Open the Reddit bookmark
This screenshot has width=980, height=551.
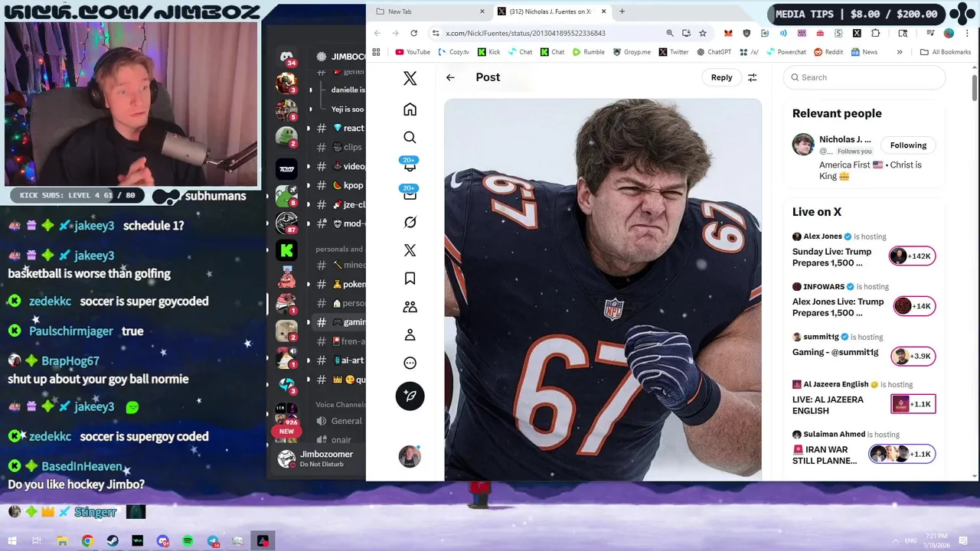[x=828, y=52]
